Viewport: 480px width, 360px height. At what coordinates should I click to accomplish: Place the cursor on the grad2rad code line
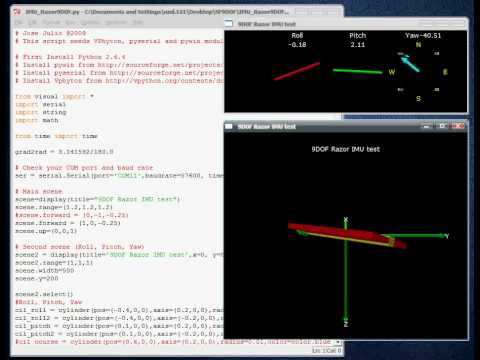(64, 152)
